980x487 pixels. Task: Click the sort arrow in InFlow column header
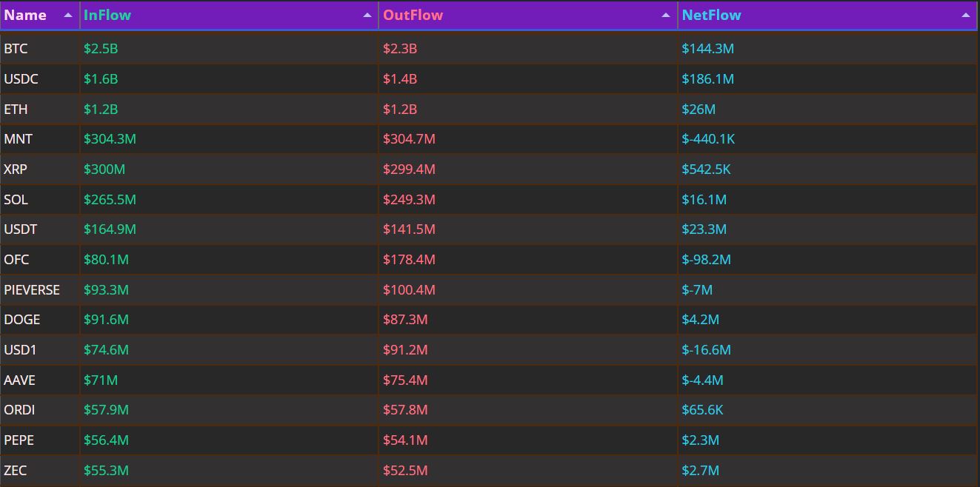[x=367, y=16]
